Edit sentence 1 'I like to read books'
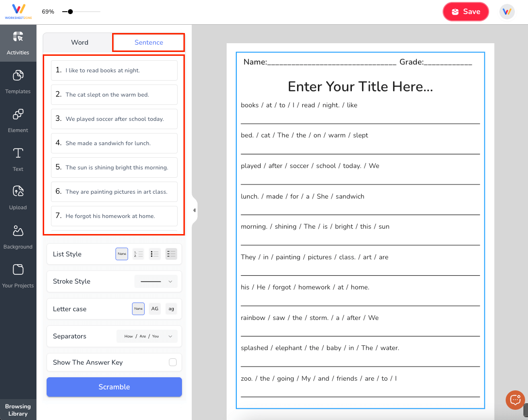 (x=114, y=70)
